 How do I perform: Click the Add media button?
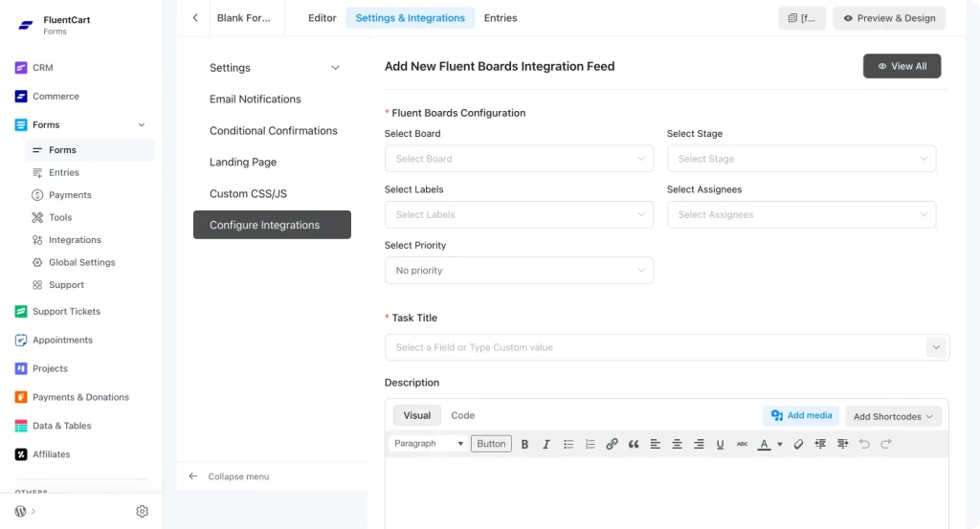coord(801,415)
